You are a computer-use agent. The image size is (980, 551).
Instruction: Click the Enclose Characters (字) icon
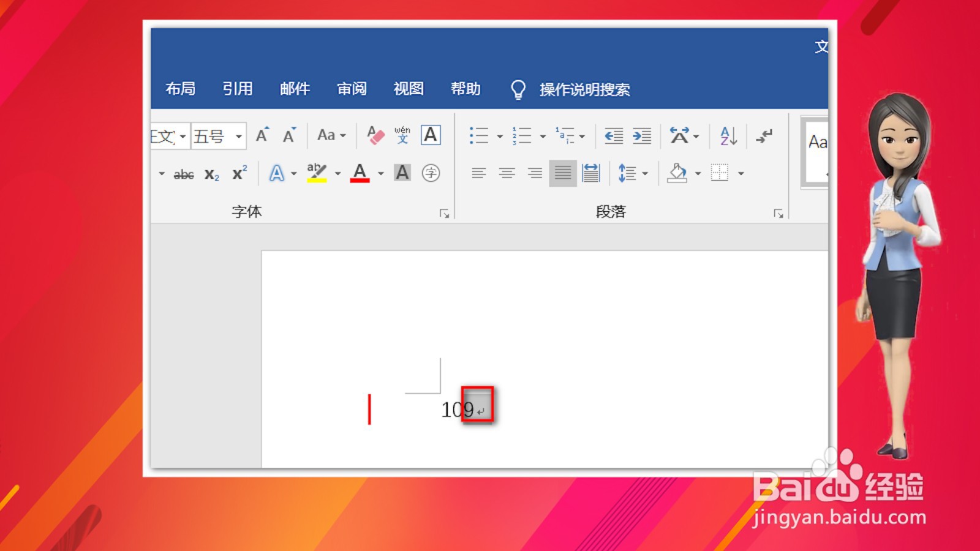click(431, 173)
